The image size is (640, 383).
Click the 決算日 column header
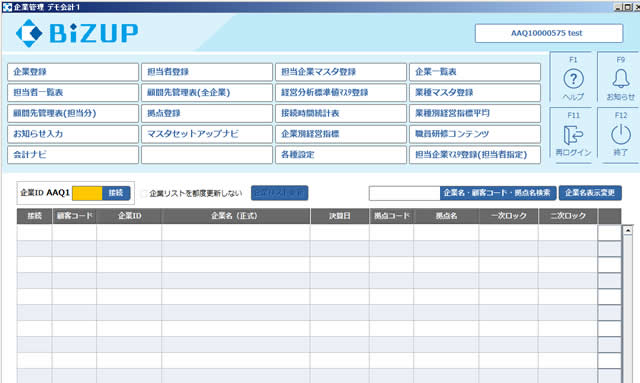[340, 216]
